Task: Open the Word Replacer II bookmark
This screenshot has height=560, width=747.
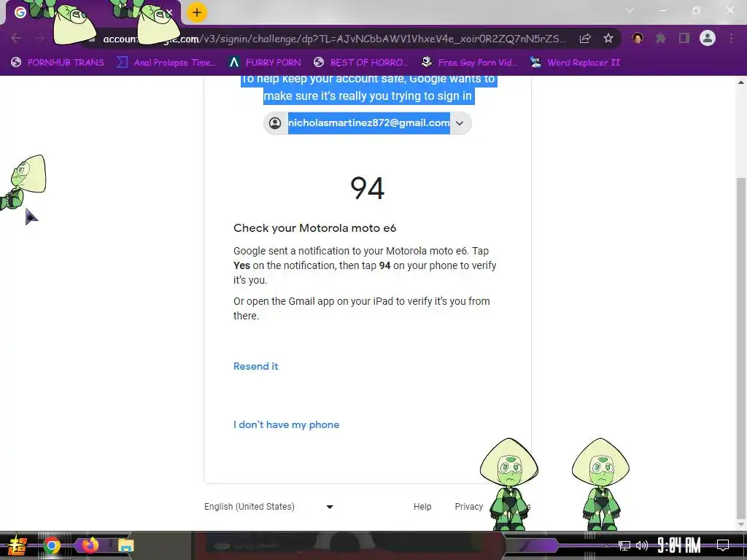Action: click(575, 63)
